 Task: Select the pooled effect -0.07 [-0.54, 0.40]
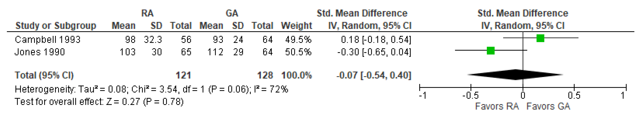pyautogui.click(x=373, y=75)
